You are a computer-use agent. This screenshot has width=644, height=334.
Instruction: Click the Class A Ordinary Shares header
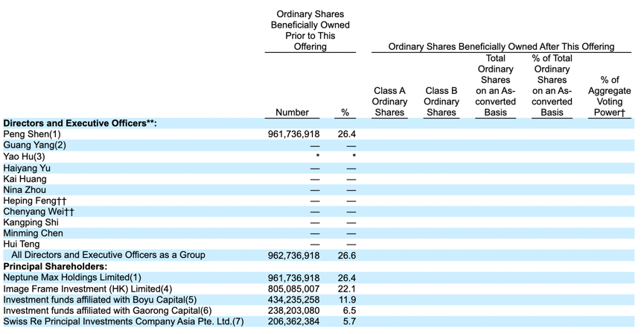coord(389,101)
